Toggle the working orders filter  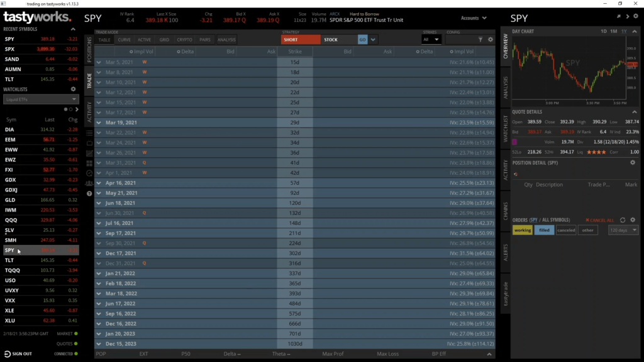(522, 230)
